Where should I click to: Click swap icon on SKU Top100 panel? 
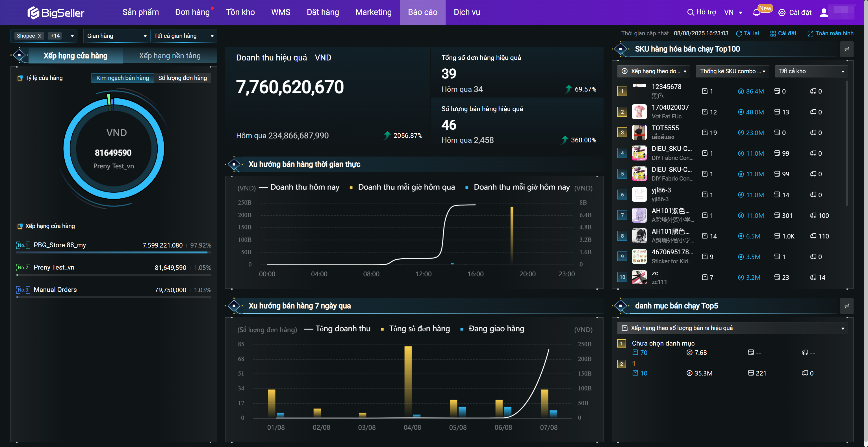(847, 49)
